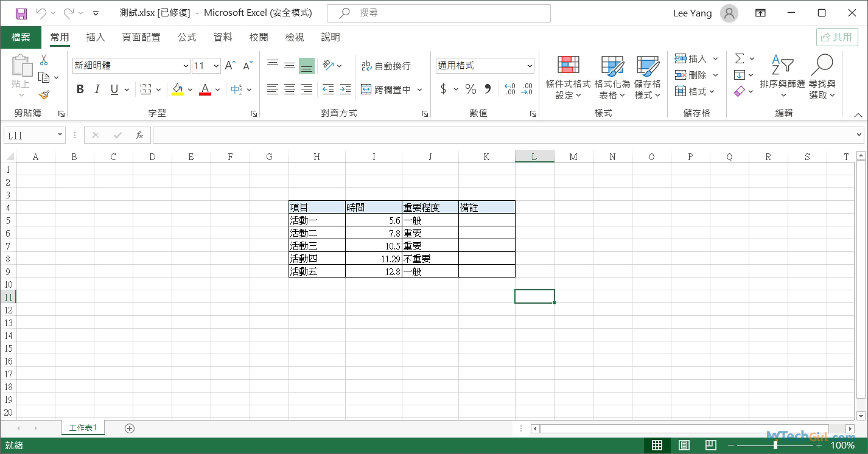
Task: Click the Save icon in title bar
Action: 21,13
